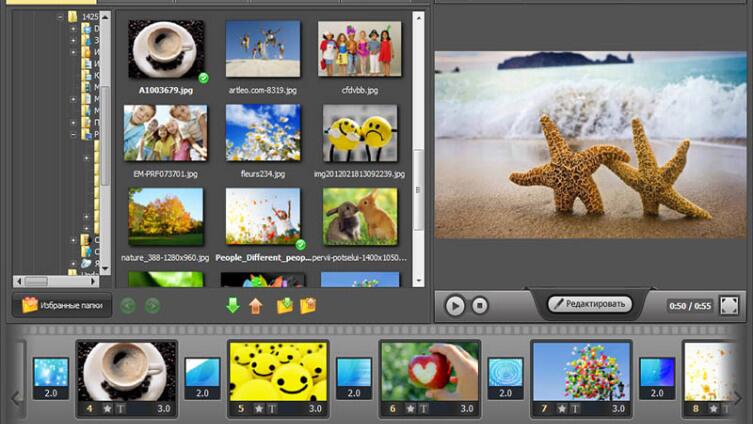Click the star icon on slide 7
This screenshot has height=424, width=753.
(x=562, y=409)
